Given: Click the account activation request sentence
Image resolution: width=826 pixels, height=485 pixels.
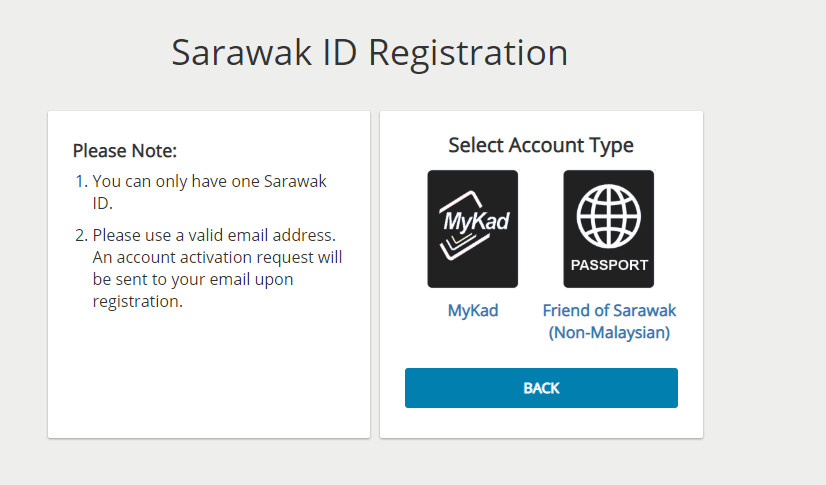Looking at the screenshot, I should [217, 279].
